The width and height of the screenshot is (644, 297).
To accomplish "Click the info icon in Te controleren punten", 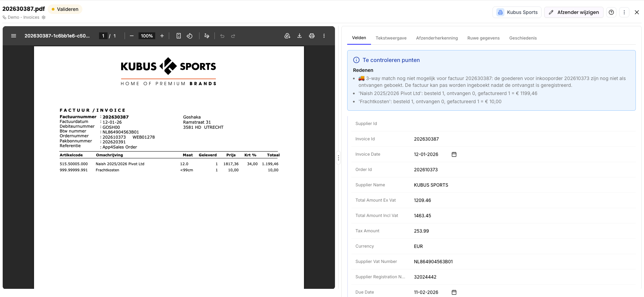I will (x=356, y=60).
